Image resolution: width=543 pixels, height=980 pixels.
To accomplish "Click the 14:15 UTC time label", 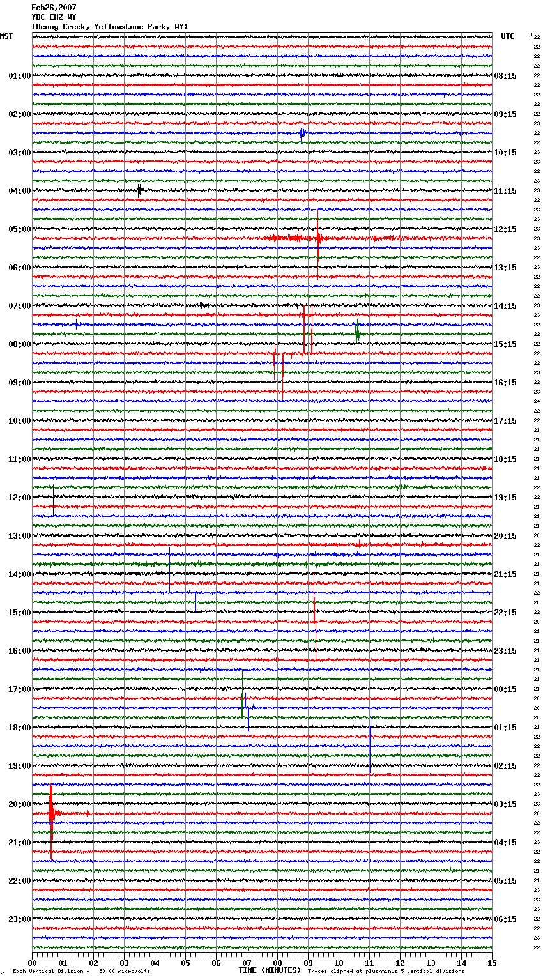I will 505,306.
